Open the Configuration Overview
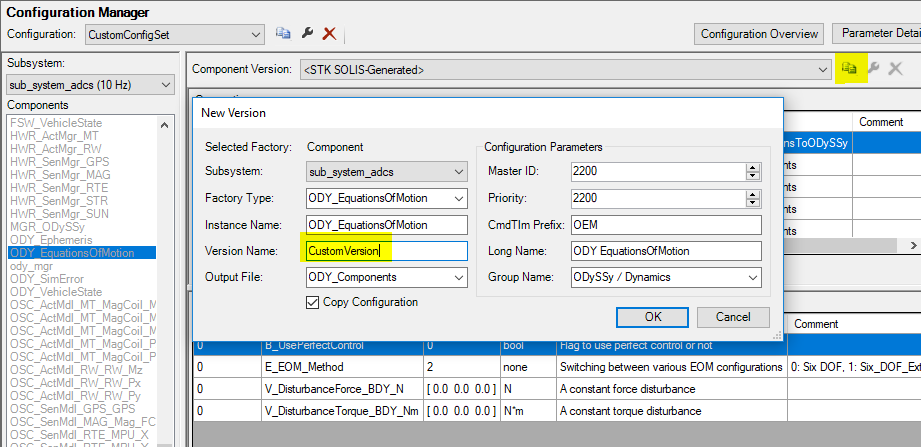 (760, 34)
